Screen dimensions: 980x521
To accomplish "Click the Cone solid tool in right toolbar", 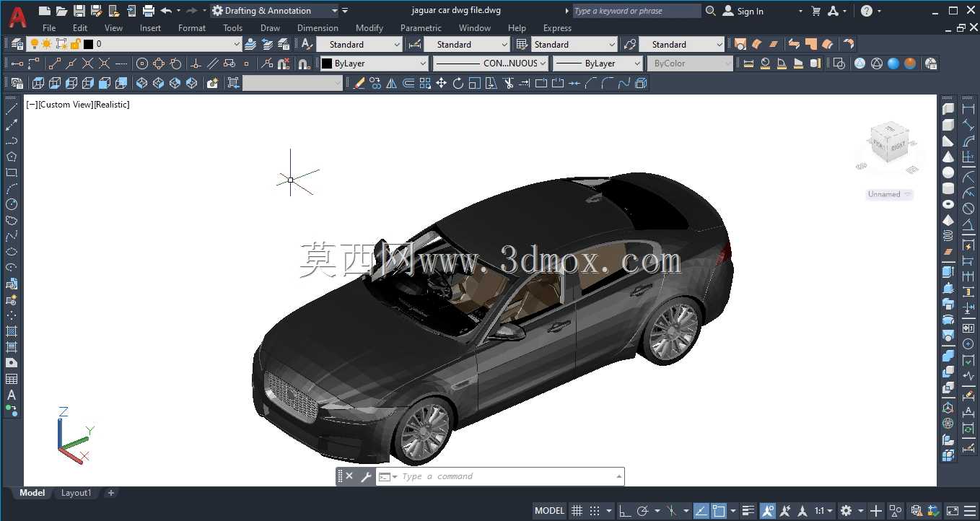I will [948, 157].
